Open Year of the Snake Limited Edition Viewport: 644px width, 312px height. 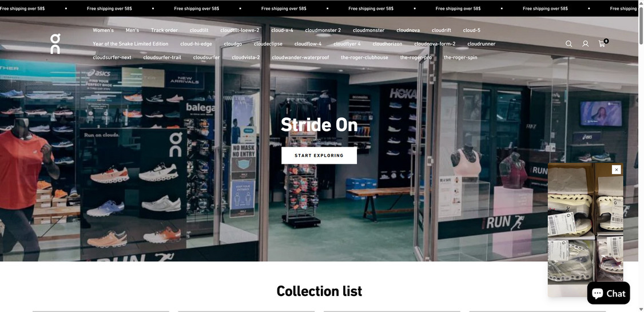[x=130, y=44]
